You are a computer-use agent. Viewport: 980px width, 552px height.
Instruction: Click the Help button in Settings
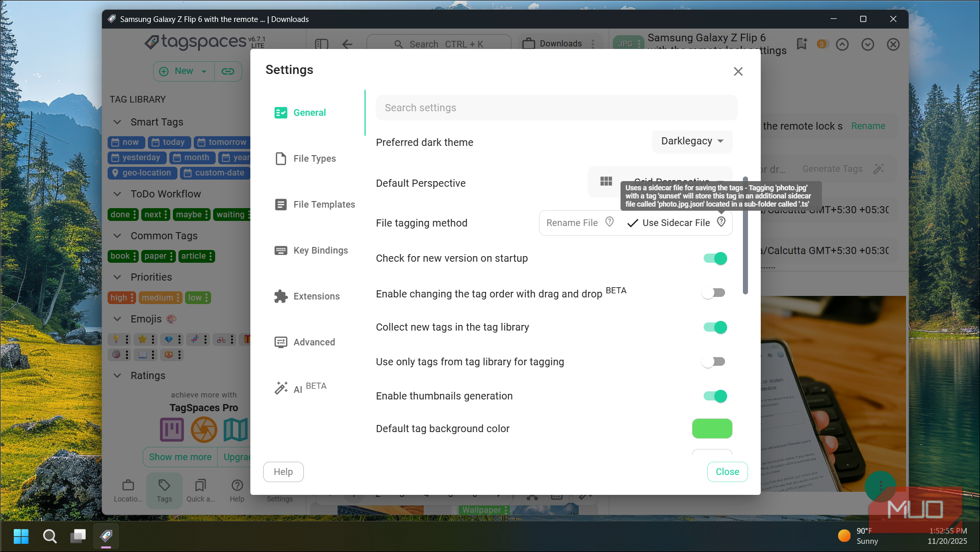(283, 472)
